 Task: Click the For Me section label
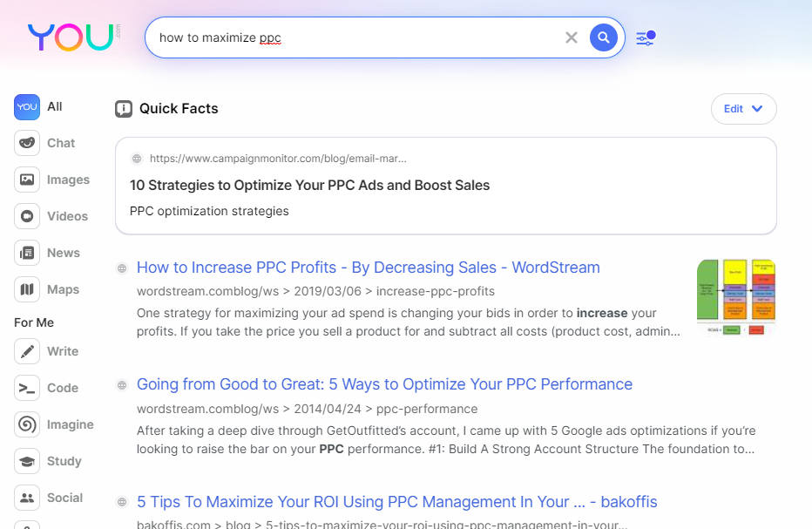[x=34, y=322]
